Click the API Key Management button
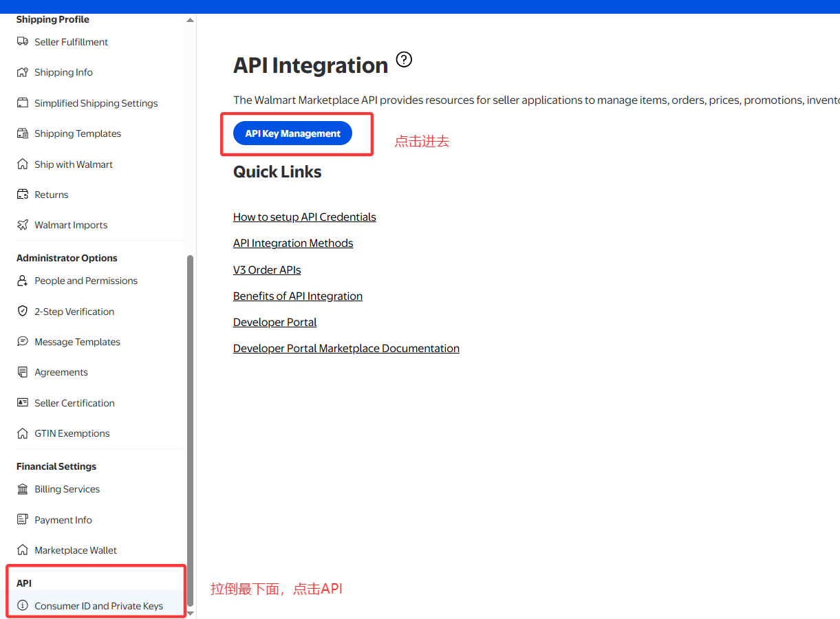This screenshot has height=619, width=840. click(292, 133)
